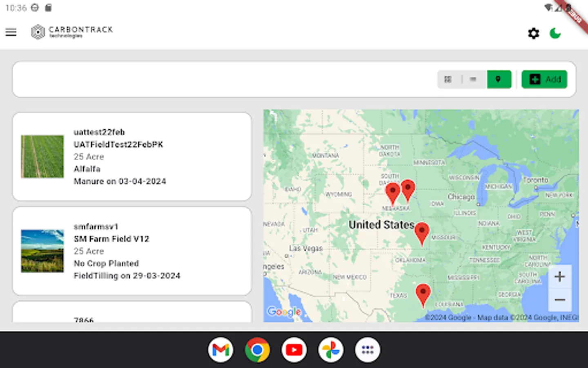Image resolution: width=588 pixels, height=368 pixels.
Task: Open the hamburger navigation menu
Action: (11, 32)
